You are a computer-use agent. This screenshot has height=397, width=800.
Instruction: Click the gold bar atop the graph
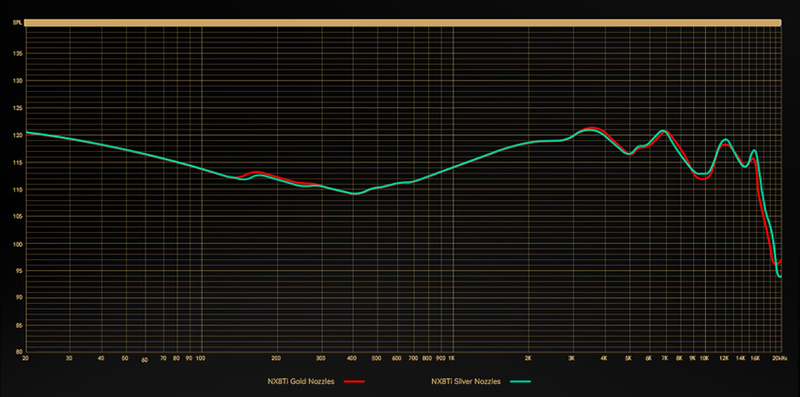tap(403, 22)
